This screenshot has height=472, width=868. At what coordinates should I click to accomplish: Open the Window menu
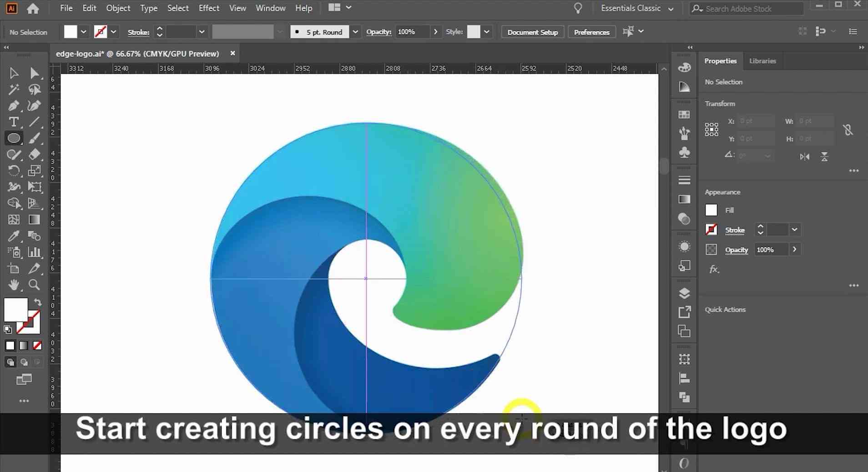pyautogui.click(x=271, y=8)
